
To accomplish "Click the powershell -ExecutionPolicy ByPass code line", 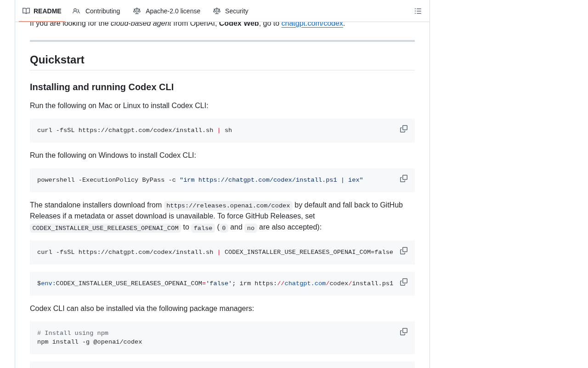I will coord(200,180).
